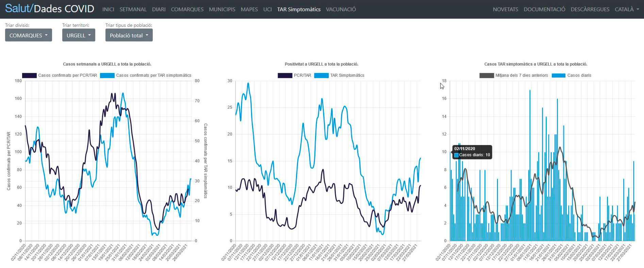Toggle the Casos diaris legend swatch

point(558,75)
